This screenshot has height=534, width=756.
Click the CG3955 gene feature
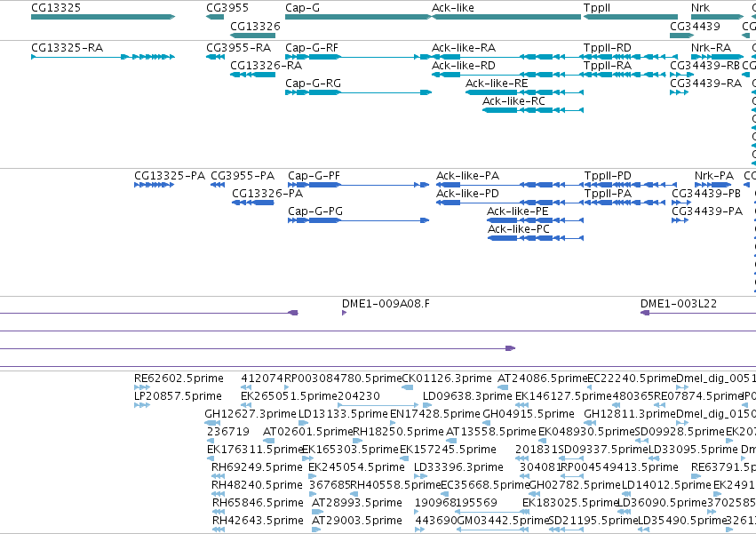click(215, 17)
